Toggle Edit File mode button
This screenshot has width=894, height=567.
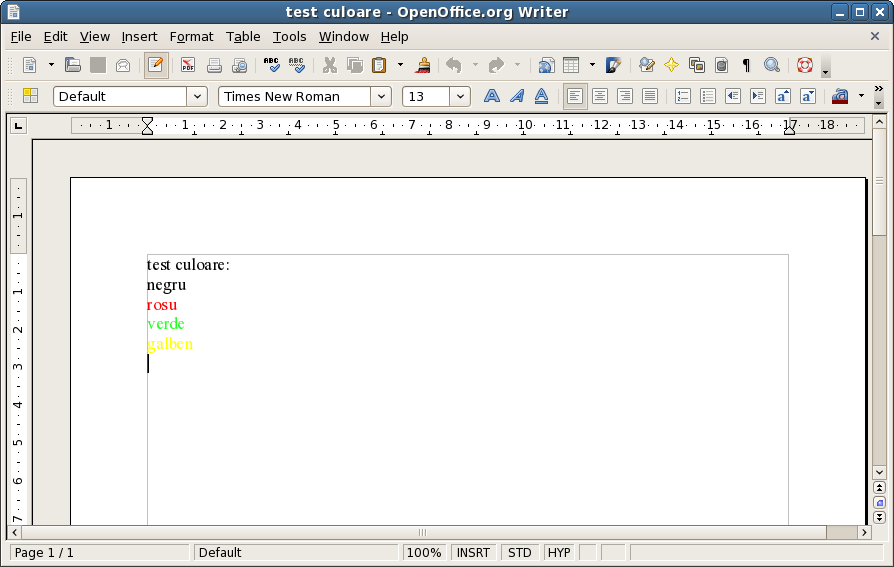156,65
